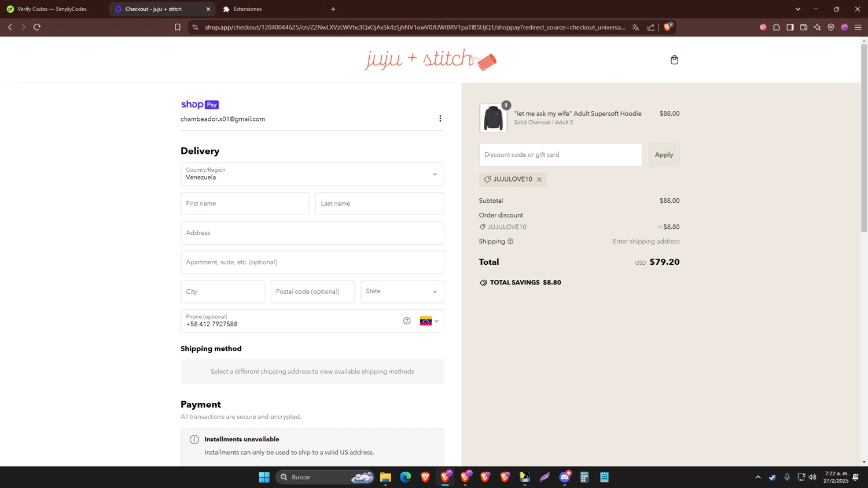Open the Extensions puzzle icon
This screenshot has height=488, width=868.
[777, 27]
